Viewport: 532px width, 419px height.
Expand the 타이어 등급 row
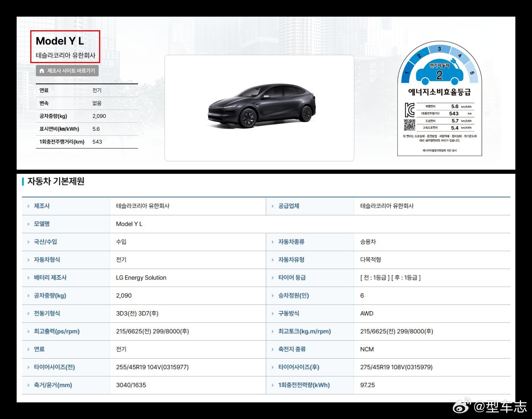pyautogui.click(x=273, y=278)
